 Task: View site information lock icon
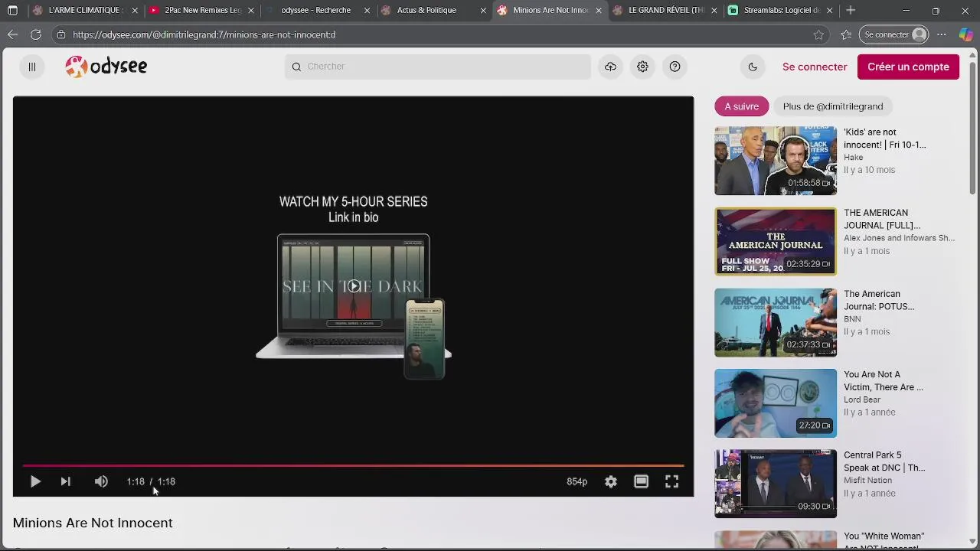pos(60,34)
